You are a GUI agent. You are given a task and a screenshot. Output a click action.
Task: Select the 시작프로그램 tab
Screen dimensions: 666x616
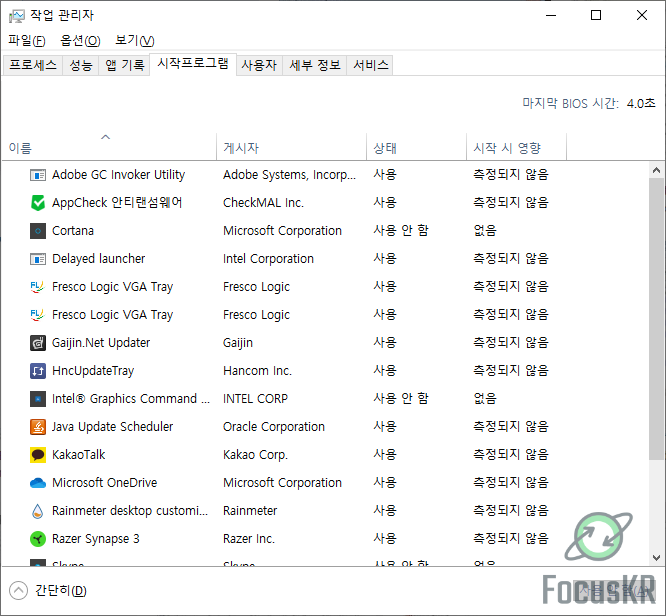point(193,64)
